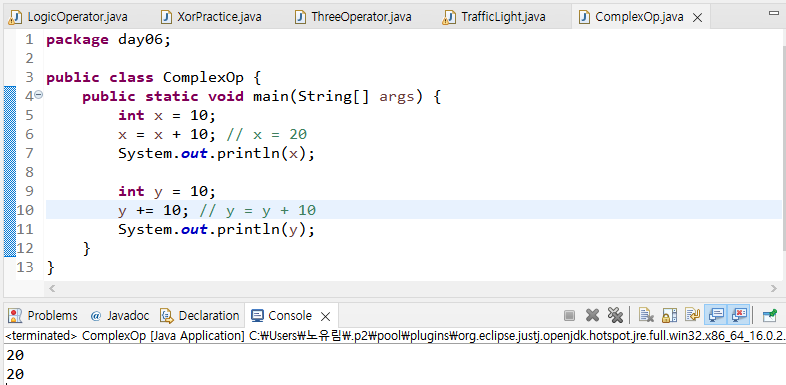Click scroll-left arrow of editor scrollbar
786x385 pixels.
click(x=52, y=288)
